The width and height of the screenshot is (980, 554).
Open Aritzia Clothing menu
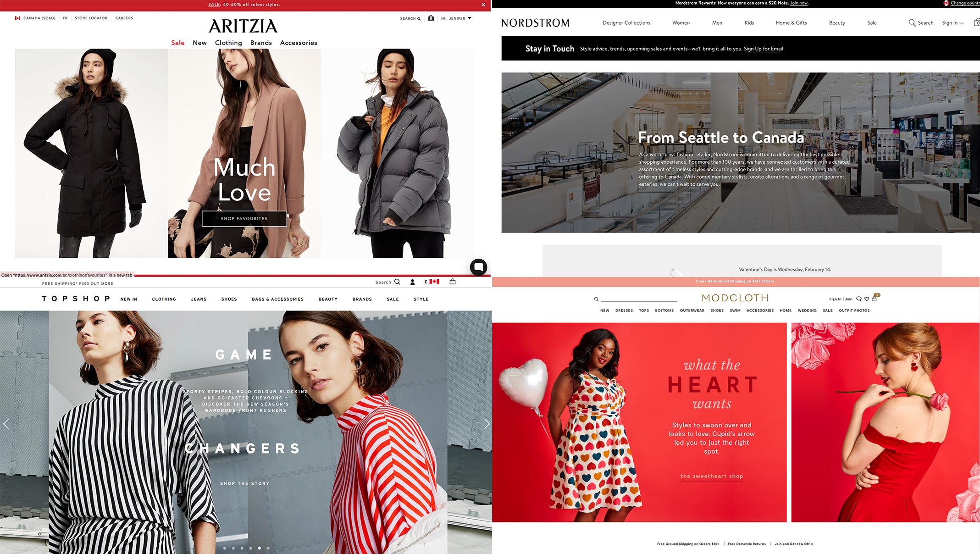coord(228,43)
